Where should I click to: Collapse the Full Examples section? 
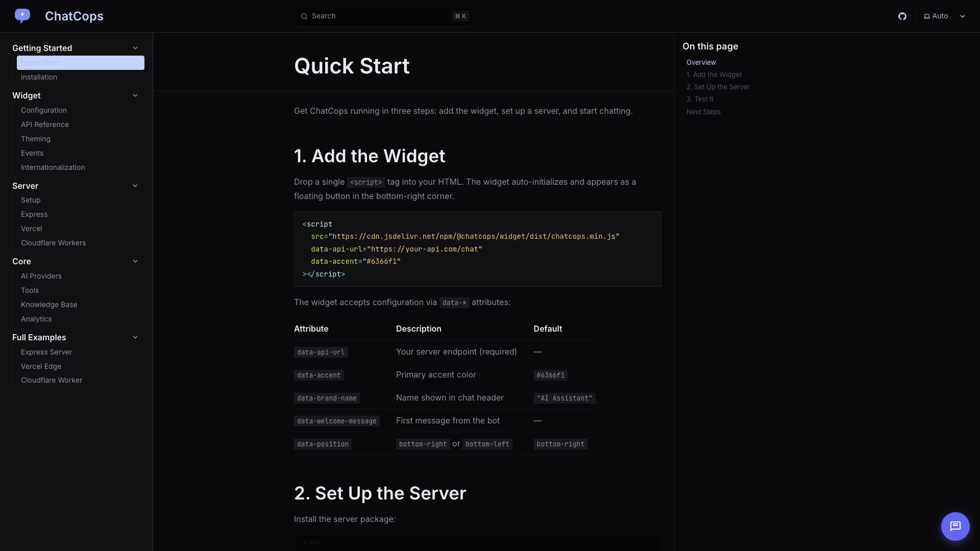[135, 337]
